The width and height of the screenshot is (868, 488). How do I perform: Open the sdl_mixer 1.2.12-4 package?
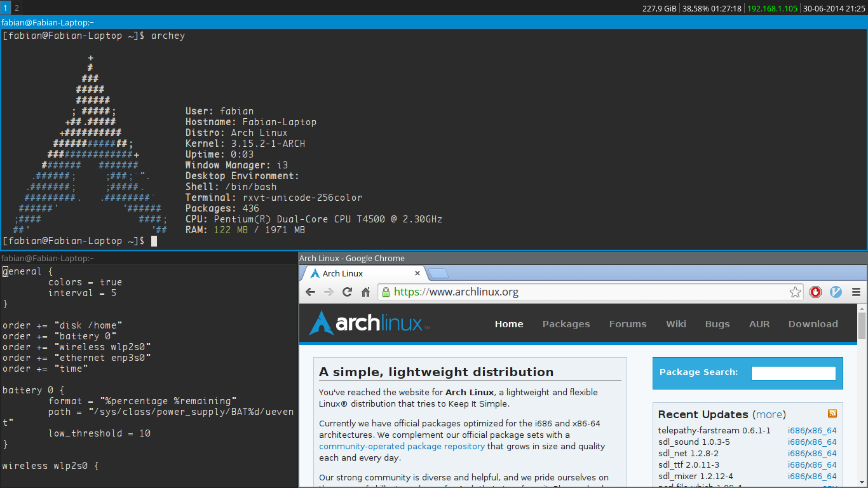coord(696,477)
